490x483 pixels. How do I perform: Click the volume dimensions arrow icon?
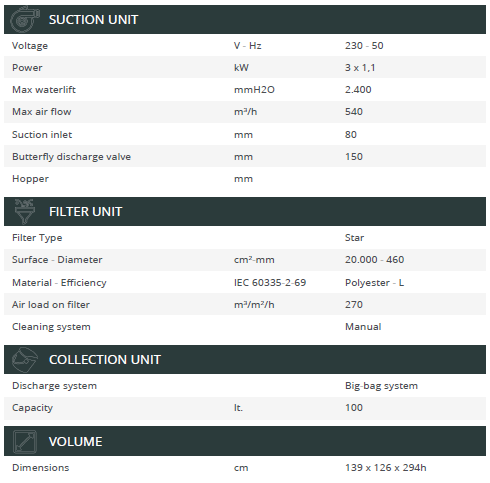click(x=25, y=442)
